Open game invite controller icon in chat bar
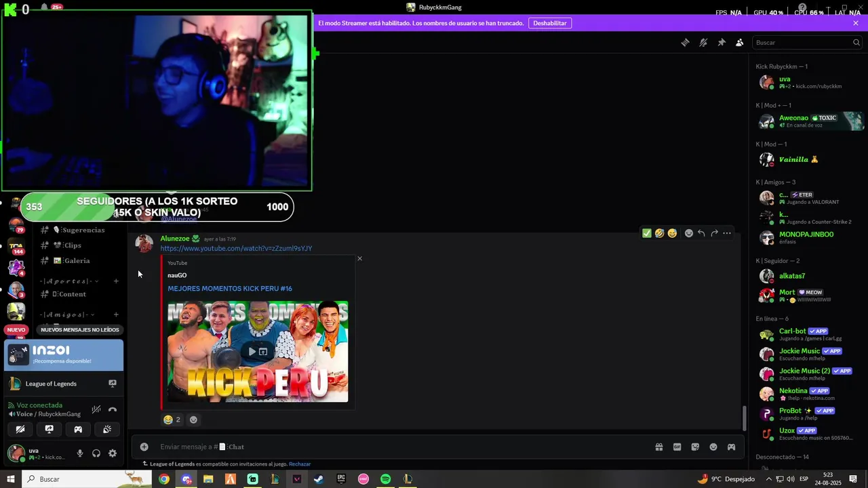 (x=732, y=447)
